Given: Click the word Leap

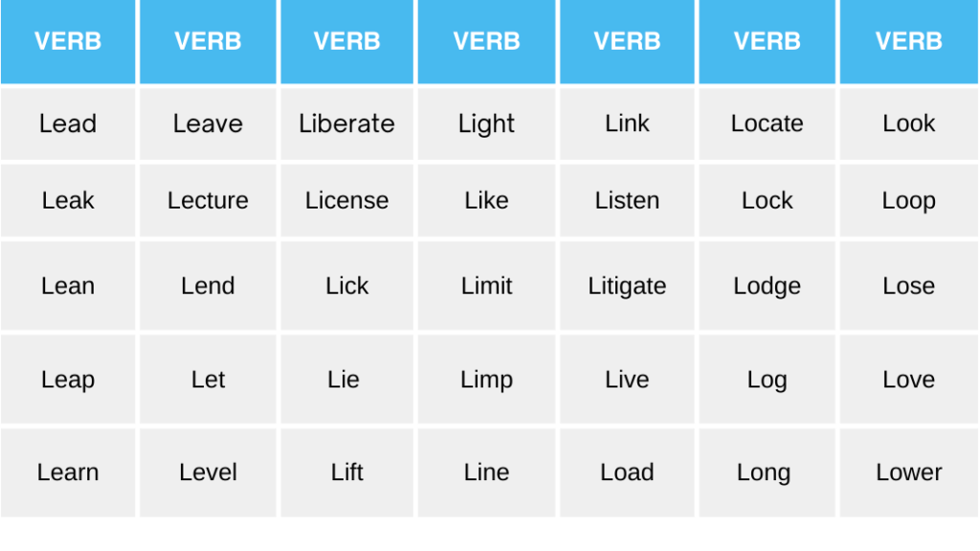Looking at the screenshot, I should tap(68, 380).
